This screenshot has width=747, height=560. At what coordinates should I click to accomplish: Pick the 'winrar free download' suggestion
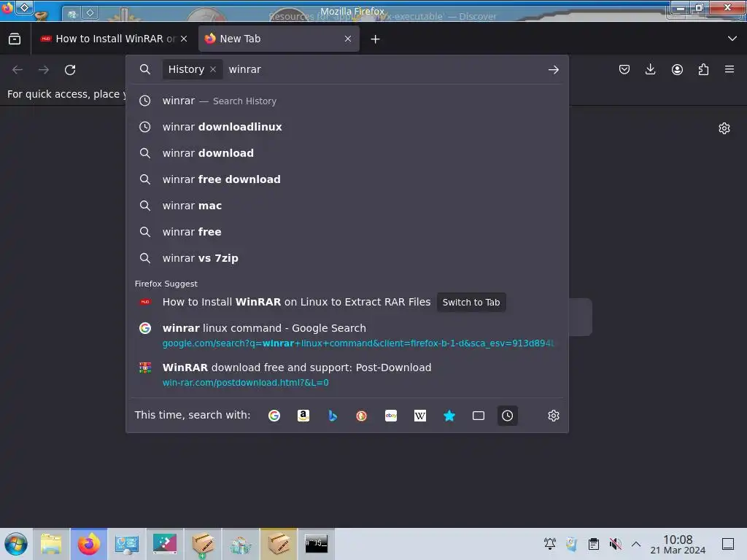[347, 179]
